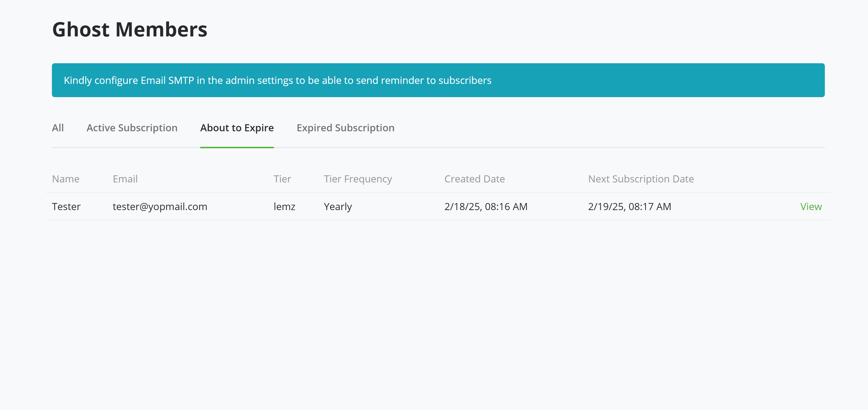Viewport: 868px width, 410px height.
Task: Select the Yearly frequency value
Action: [338, 206]
